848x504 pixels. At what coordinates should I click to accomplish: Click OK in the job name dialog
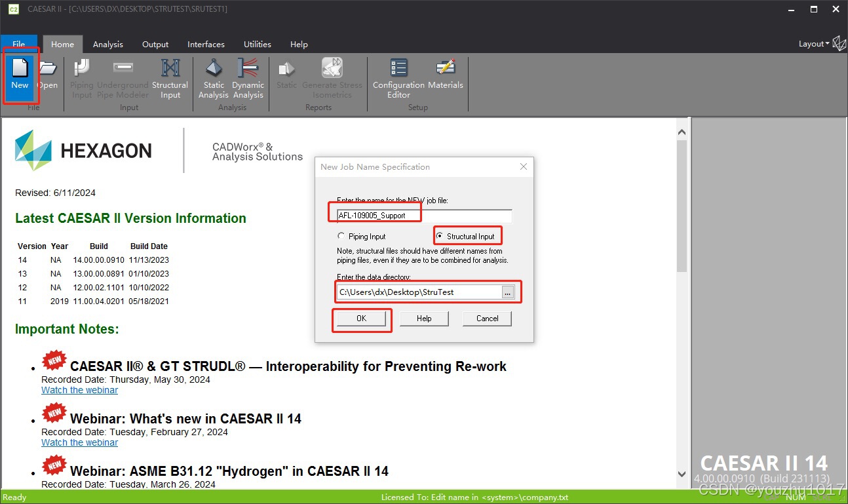pos(361,319)
